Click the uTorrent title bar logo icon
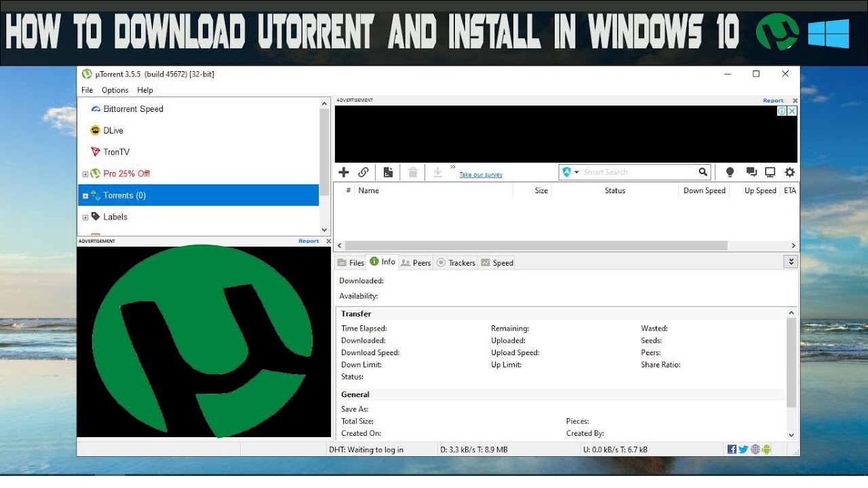 [87, 74]
